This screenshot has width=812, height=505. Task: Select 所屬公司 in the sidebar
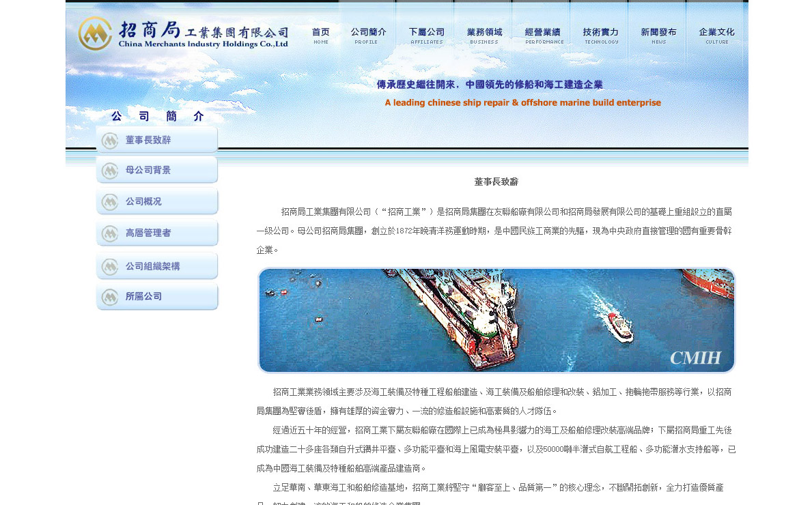[x=157, y=297]
